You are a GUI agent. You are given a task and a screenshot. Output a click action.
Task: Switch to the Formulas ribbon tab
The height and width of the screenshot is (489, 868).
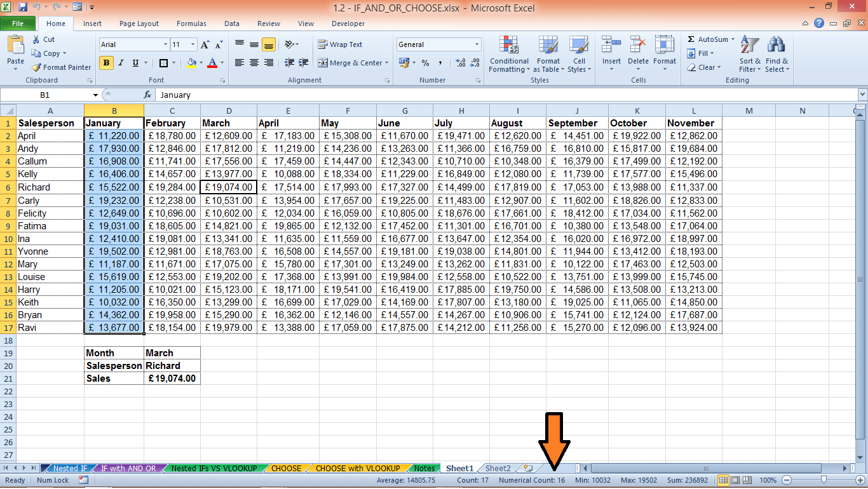coord(191,23)
